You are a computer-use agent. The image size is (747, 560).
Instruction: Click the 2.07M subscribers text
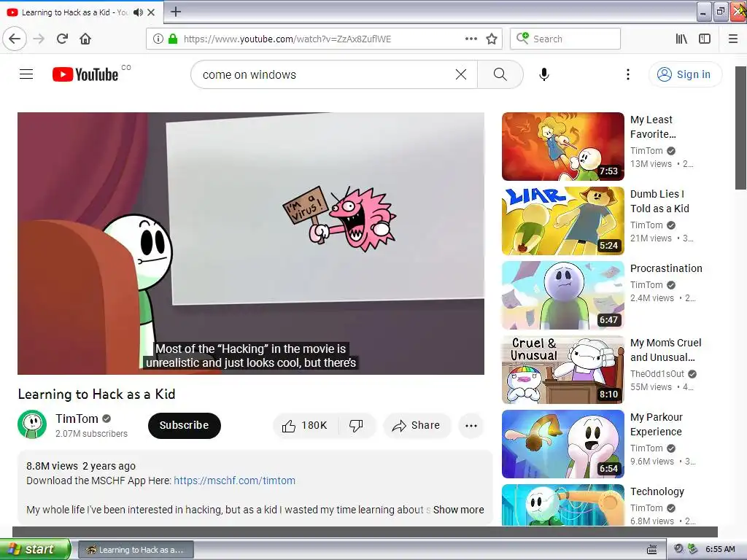coord(91,433)
